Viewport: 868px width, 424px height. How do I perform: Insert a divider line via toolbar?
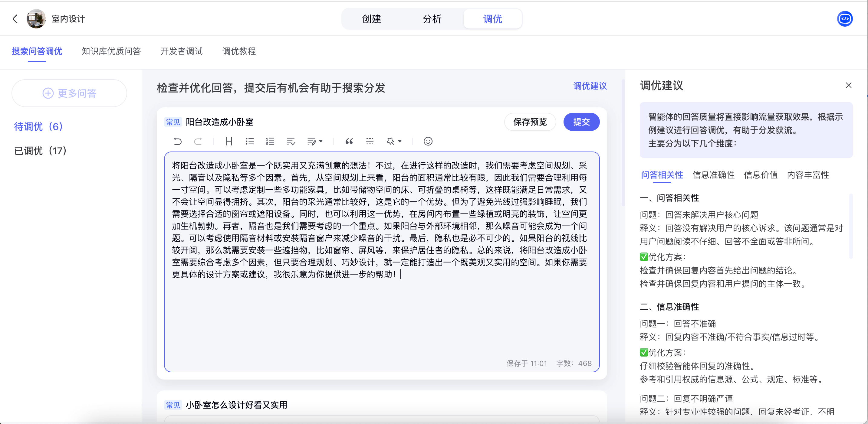[370, 141]
